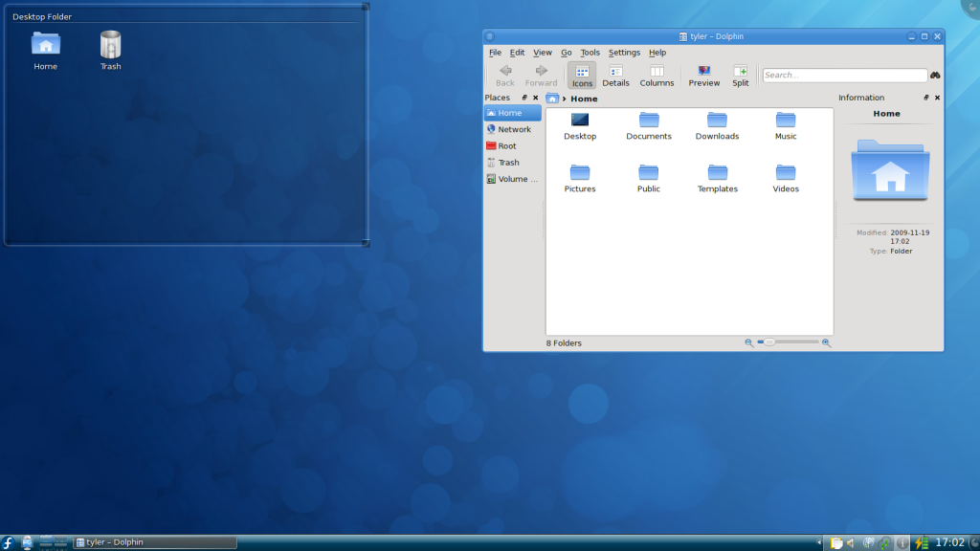
Task: Click the binoculars search icon
Action: (x=935, y=75)
